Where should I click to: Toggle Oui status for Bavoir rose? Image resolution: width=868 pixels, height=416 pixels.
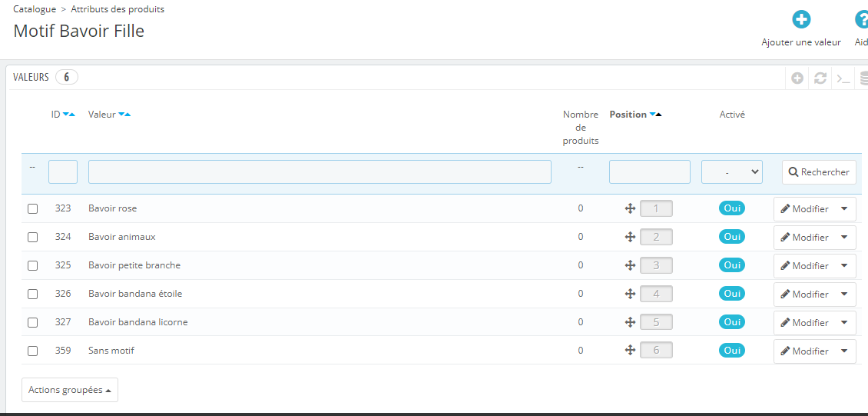pos(732,208)
